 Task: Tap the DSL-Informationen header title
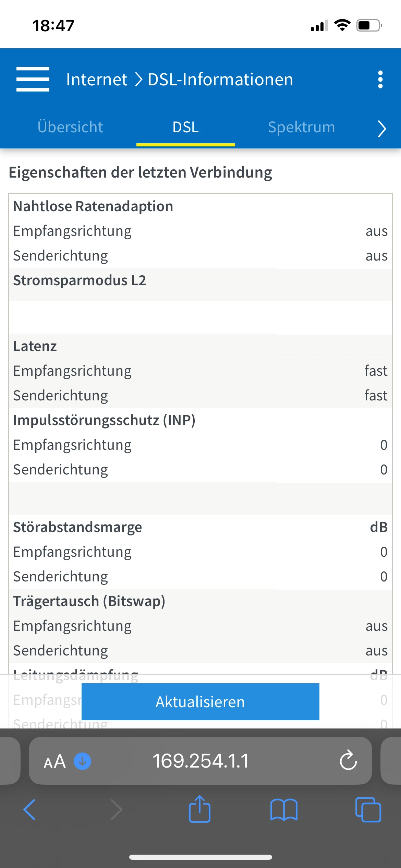tap(220, 80)
